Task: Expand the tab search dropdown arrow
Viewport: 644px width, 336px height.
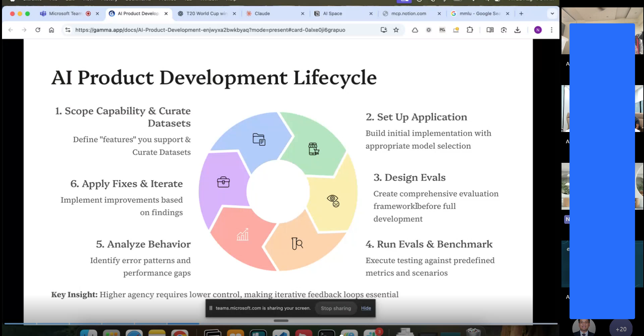Action: [552, 14]
